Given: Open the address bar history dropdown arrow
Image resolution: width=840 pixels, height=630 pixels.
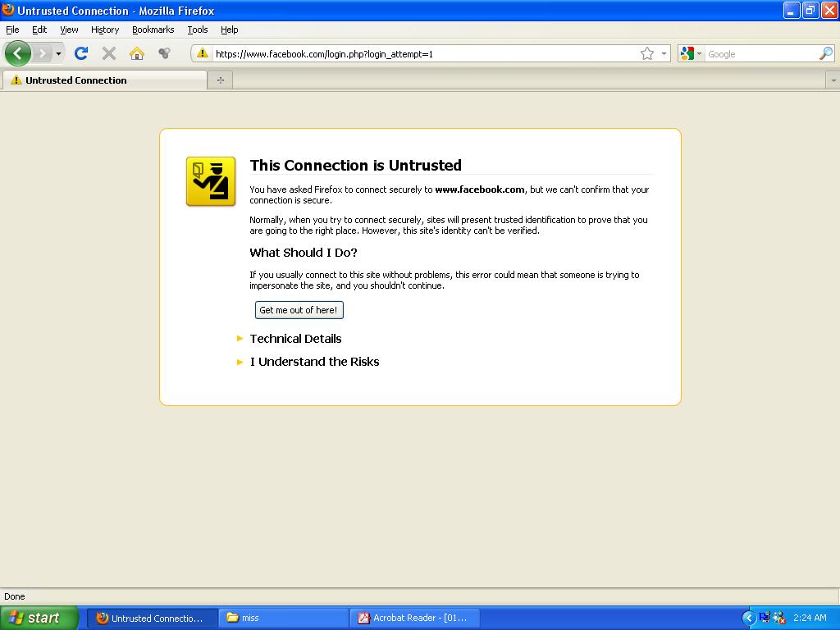Looking at the screenshot, I should point(664,53).
